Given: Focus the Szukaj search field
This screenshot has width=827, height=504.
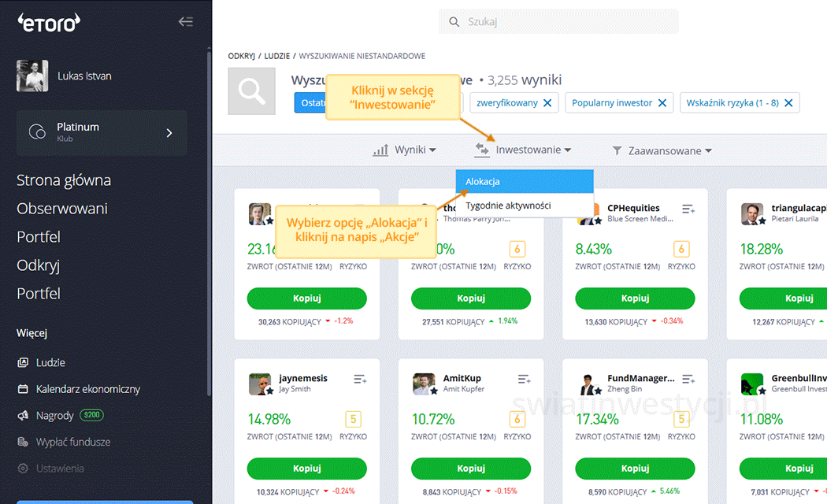Looking at the screenshot, I should (559, 21).
